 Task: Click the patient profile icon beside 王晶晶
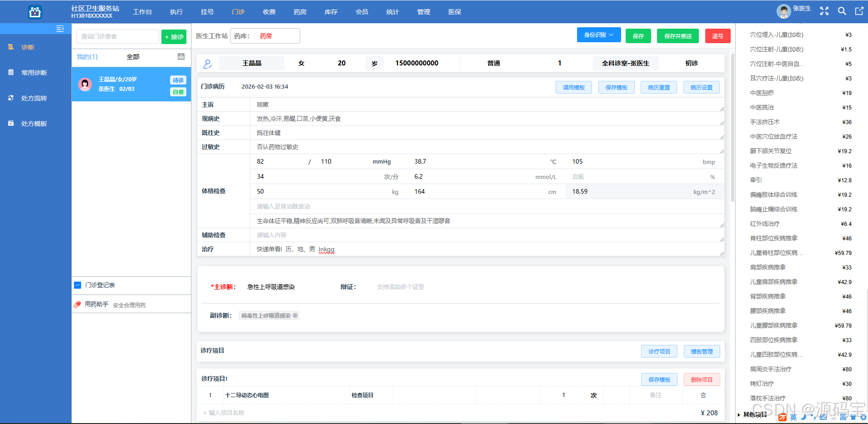[208, 64]
